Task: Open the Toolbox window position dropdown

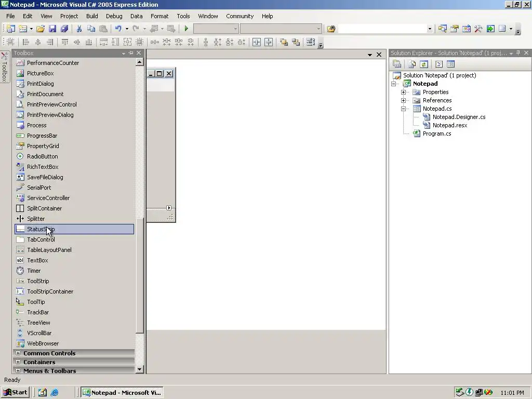Action: coord(123,54)
